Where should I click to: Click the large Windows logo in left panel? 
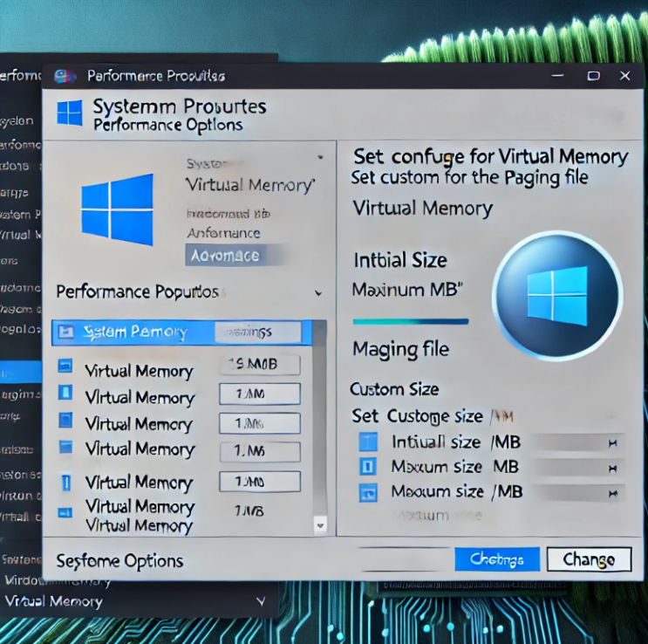(118, 209)
